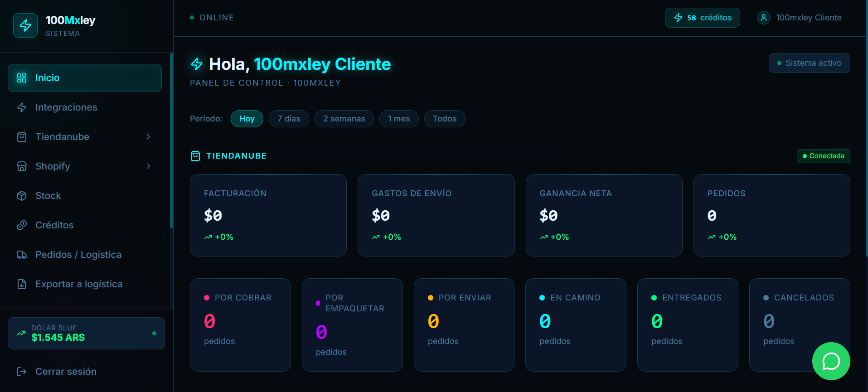Select the Hoy period filter

[247, 119]
